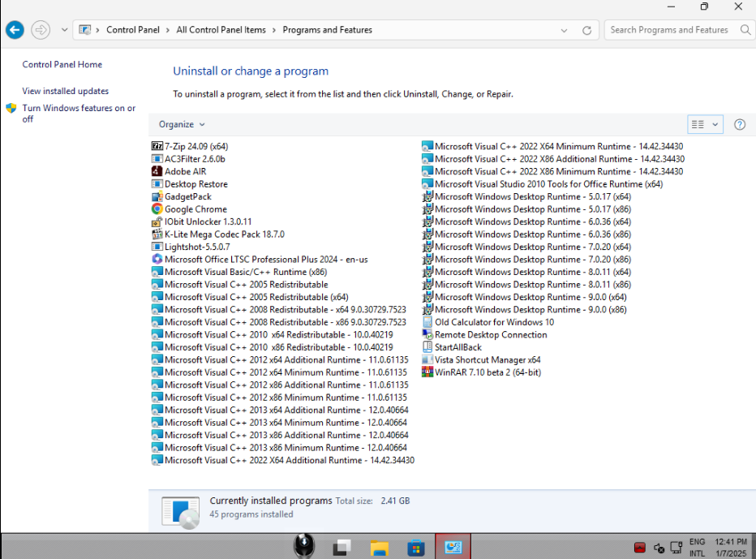The height and width of the screenshot is (559, 756).
Task: Click the Google Chrome icon in list
Action: click(x=157, y=209)
